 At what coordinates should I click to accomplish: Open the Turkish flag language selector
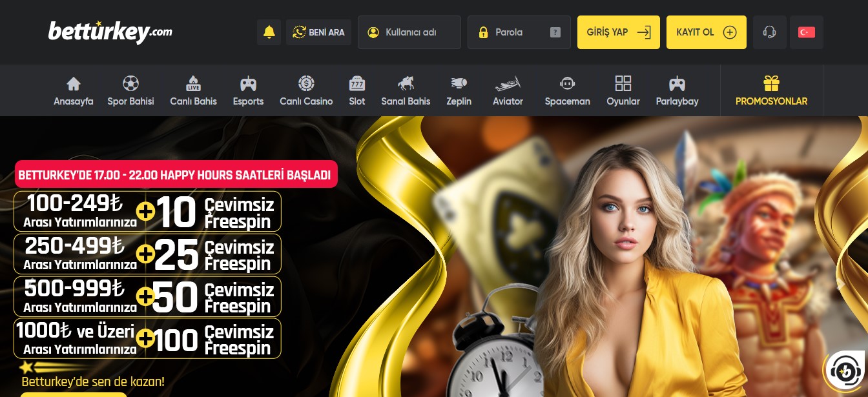tap(807, 32)
